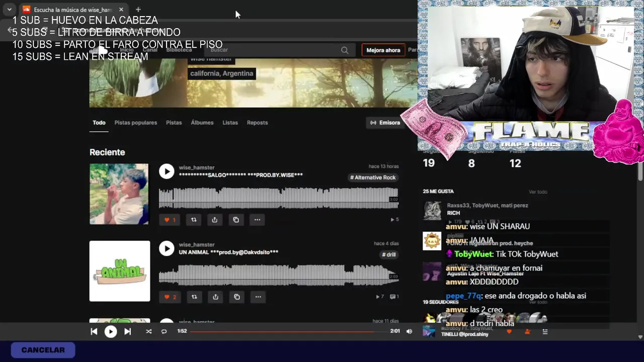Play the UN ANIMAL track
Viewport: 644px width, 362px height.
click(x=167, y=248)
